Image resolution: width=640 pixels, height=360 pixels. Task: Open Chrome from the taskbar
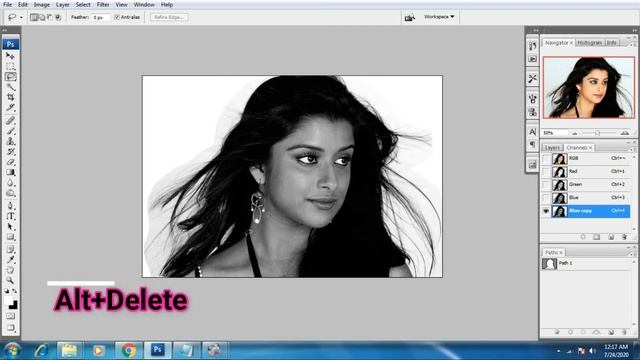129,350
